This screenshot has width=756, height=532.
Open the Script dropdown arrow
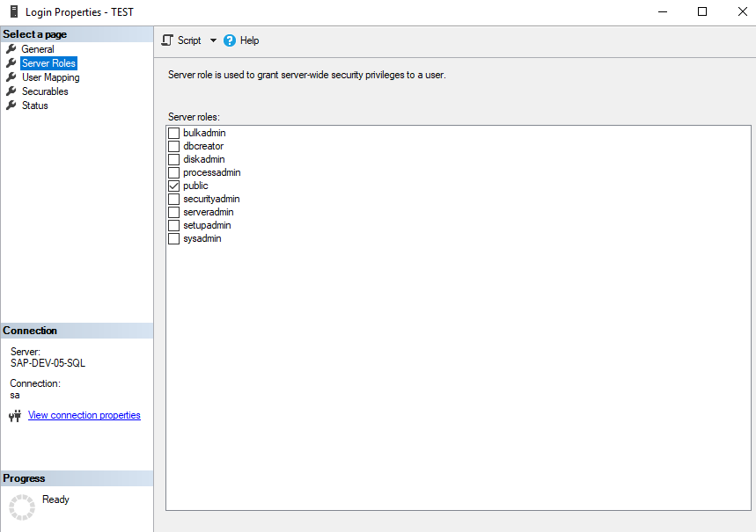[x=213, y=40]
